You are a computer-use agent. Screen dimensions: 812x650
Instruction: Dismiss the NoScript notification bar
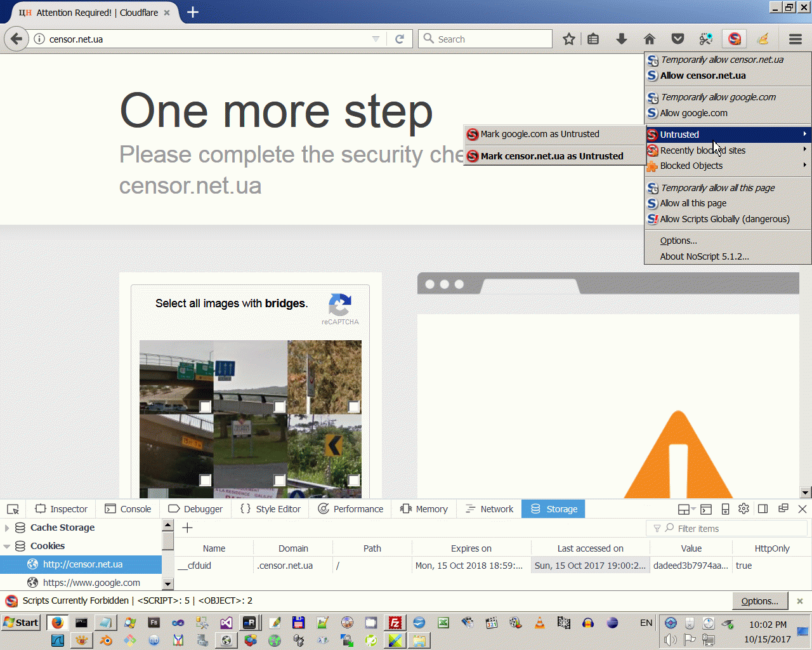[x=800, y=601]
